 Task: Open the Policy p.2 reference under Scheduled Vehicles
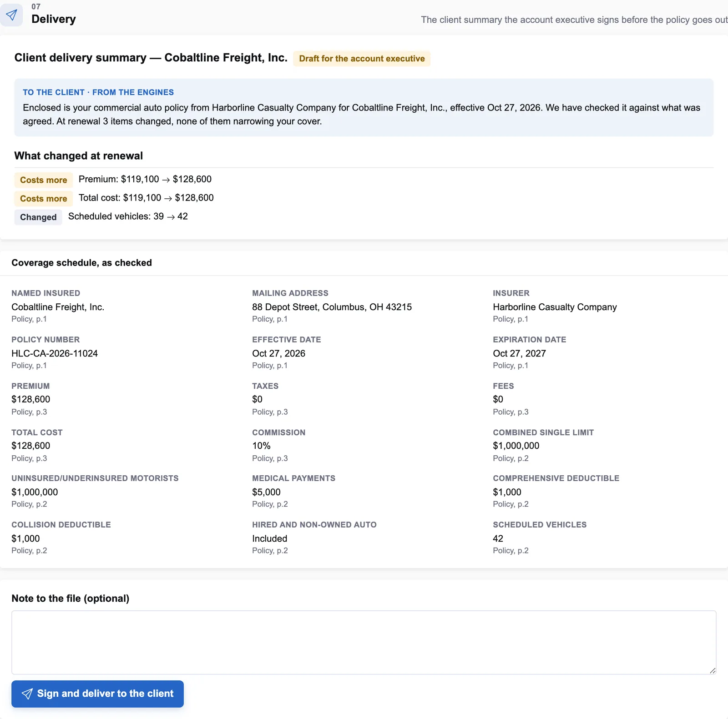[x=511, y=551]
